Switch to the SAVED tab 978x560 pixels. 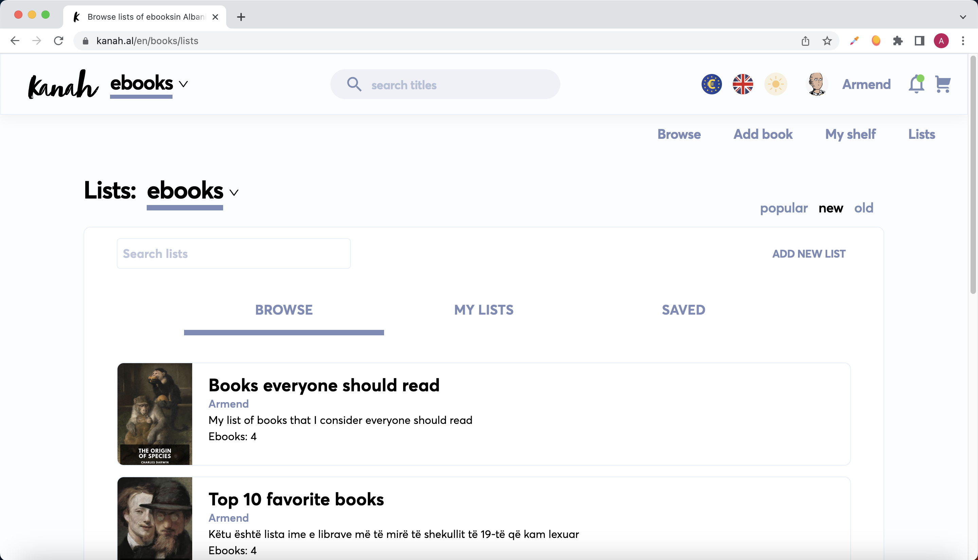click(683, 310)
